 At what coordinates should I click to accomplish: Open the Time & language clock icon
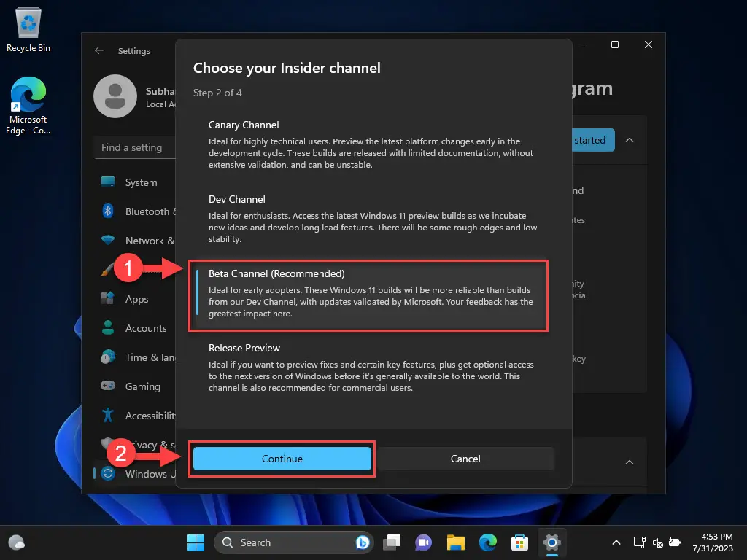108,357
